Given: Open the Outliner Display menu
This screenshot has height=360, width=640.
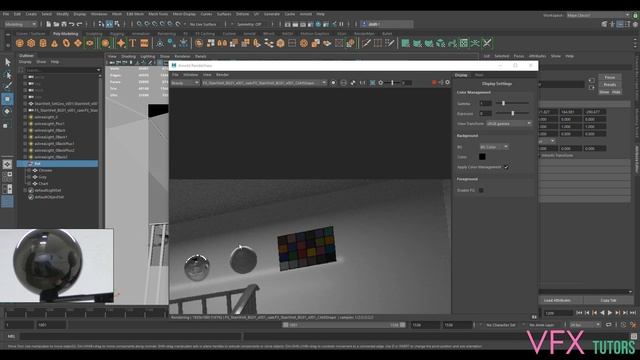Looking at the screenshot, I should 25,62.
